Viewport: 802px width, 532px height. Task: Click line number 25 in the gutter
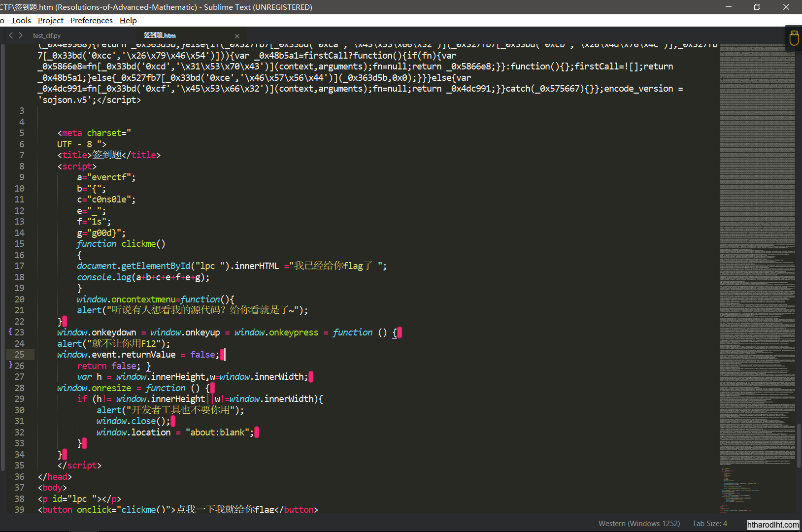pos(20,355)
